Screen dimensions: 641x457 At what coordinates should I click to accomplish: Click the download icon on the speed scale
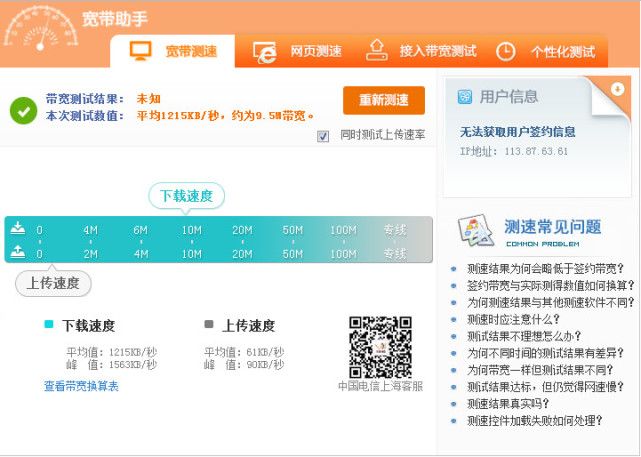click(x=17, y=229)
